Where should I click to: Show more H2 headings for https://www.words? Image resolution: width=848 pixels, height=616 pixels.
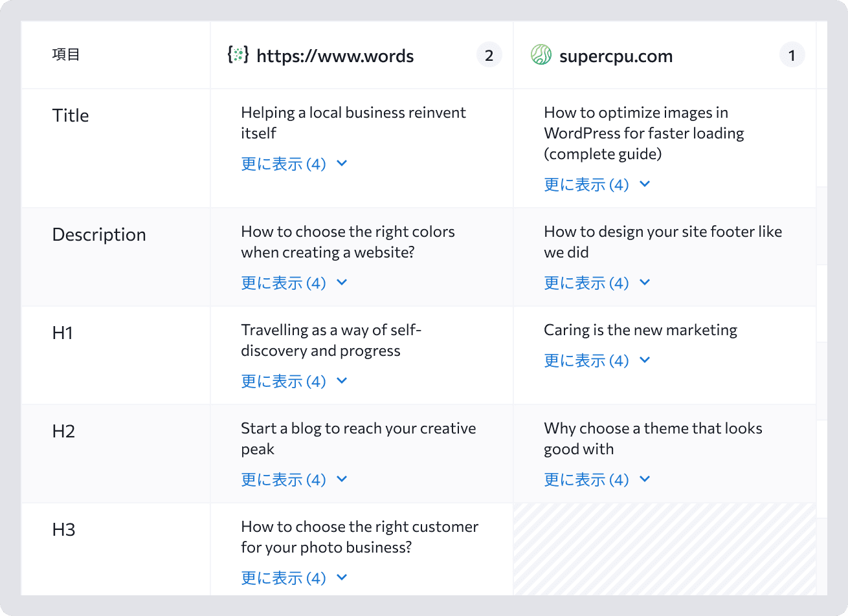pyautogui.click(x=295, y=479)
